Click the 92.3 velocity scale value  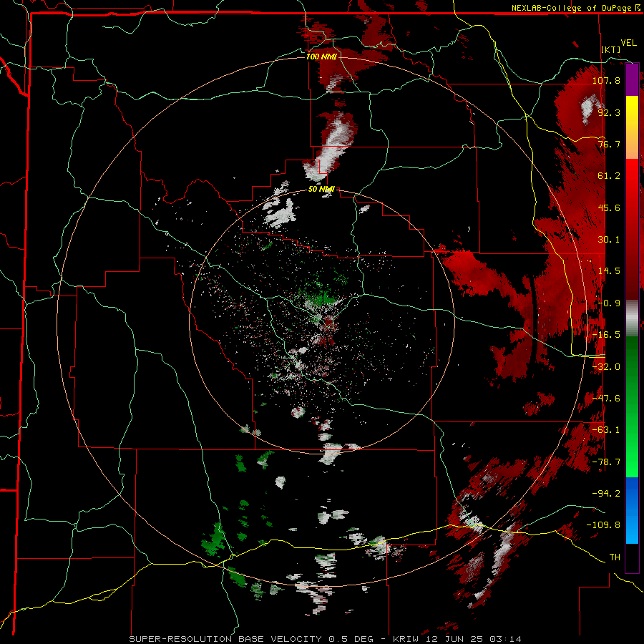coord(609,112)
